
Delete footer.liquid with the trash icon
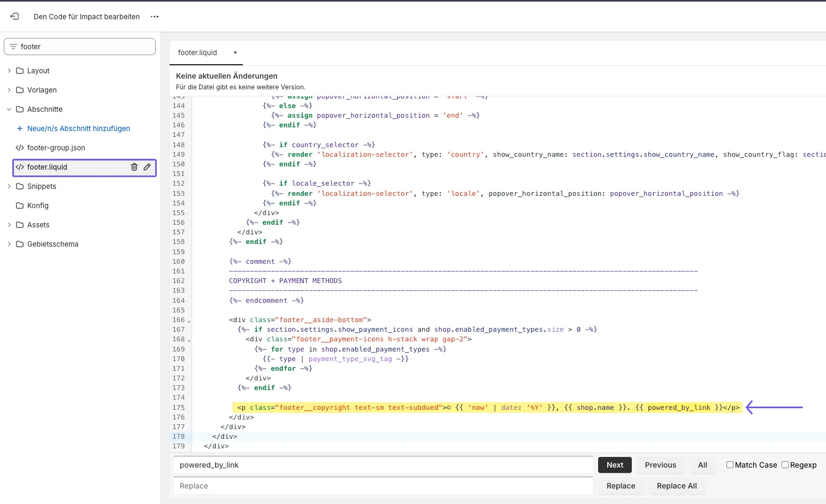134,167
